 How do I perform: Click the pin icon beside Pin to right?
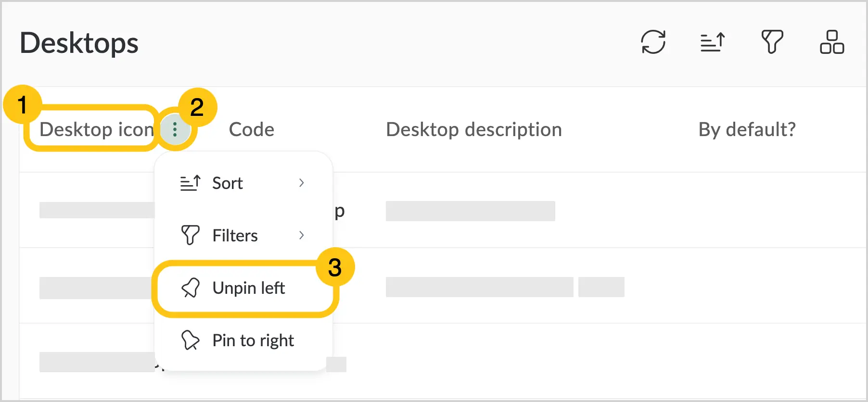(190, 340)
